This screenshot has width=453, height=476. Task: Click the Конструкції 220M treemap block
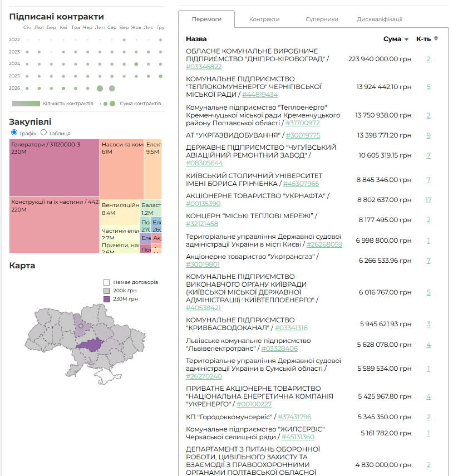[55, 225]
